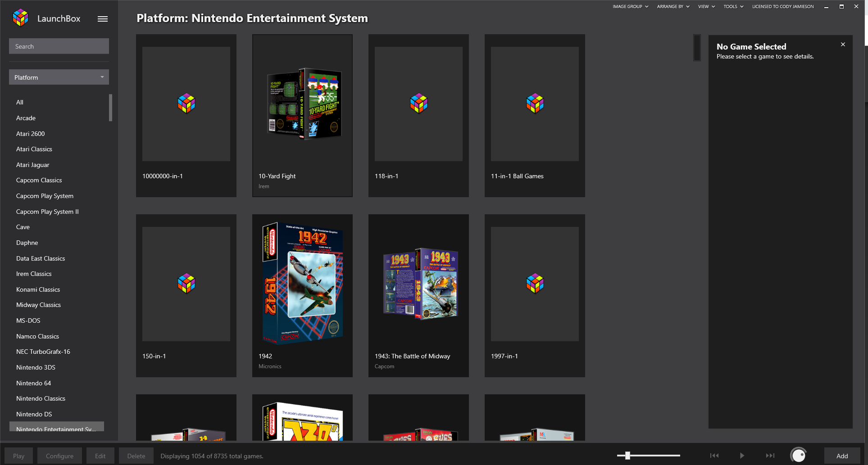Viewport: 868px width, 465px height.
Task: Select Data East Classics platform
Action: coord(41,258)
